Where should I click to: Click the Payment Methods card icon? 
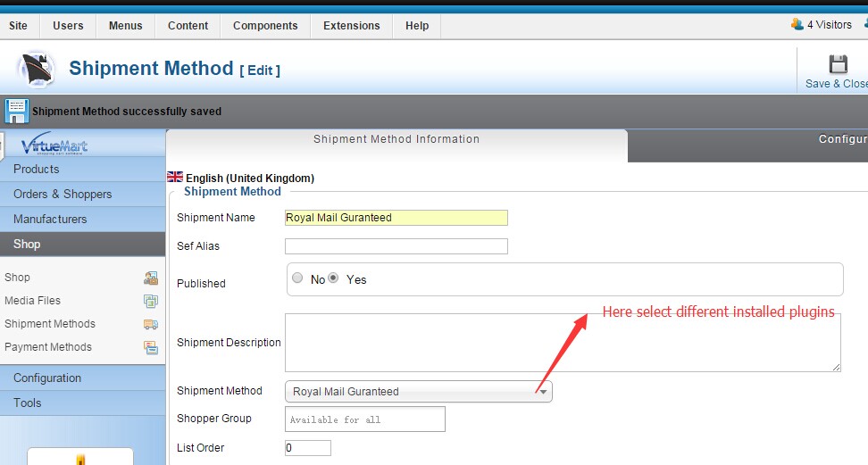(151, 348)
